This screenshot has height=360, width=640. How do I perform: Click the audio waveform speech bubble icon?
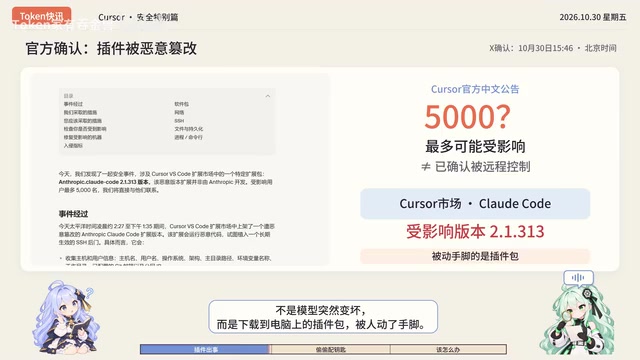(578, 278)
